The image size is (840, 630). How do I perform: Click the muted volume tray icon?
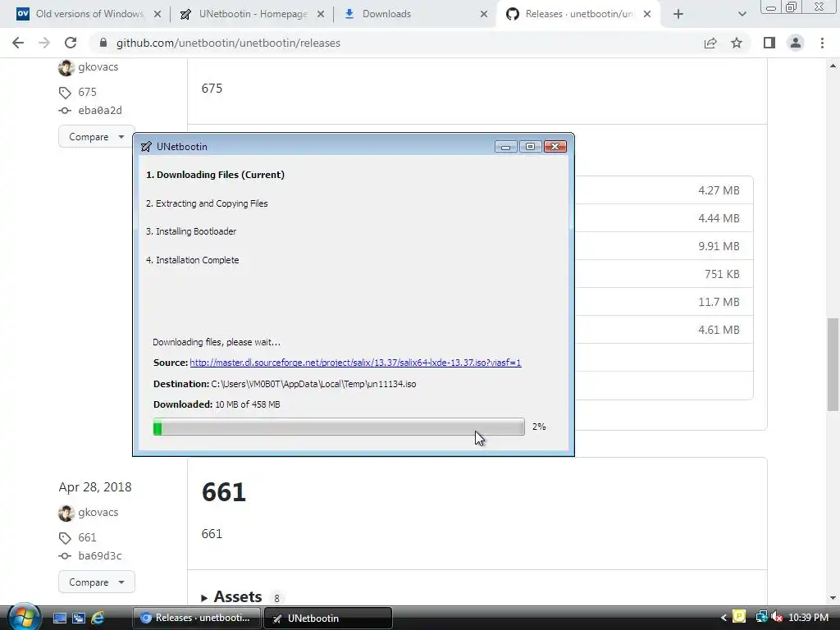coord(777,617)
